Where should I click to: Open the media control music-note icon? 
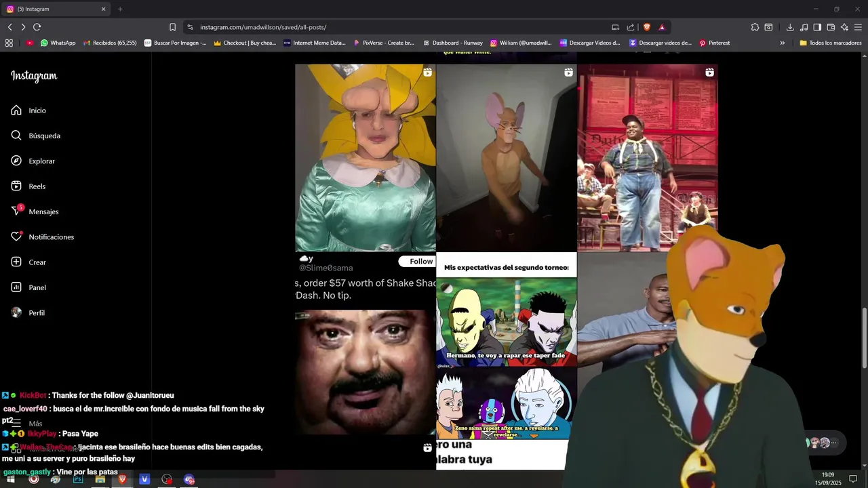(x=804, y=27)
